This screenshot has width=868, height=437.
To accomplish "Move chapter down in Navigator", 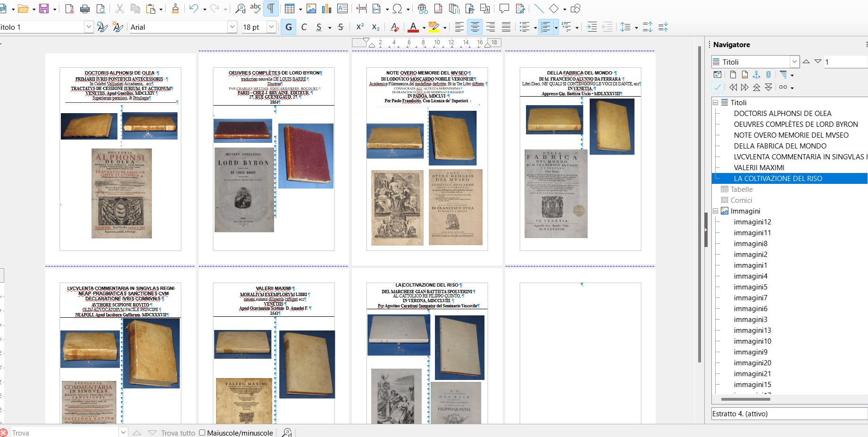I will (x=768, y=87).
